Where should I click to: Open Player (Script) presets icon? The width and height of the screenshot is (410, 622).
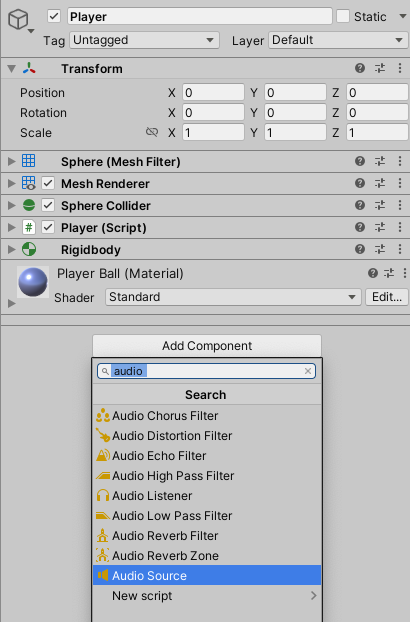point(380,227)
